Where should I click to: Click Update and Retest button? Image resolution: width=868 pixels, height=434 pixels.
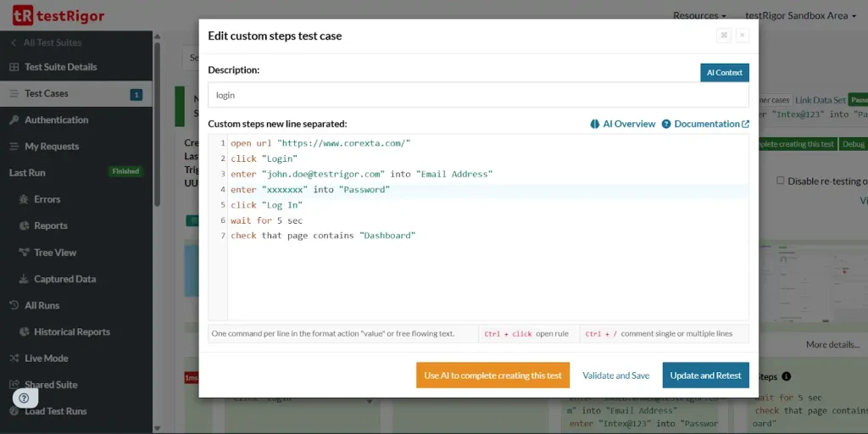706,376
